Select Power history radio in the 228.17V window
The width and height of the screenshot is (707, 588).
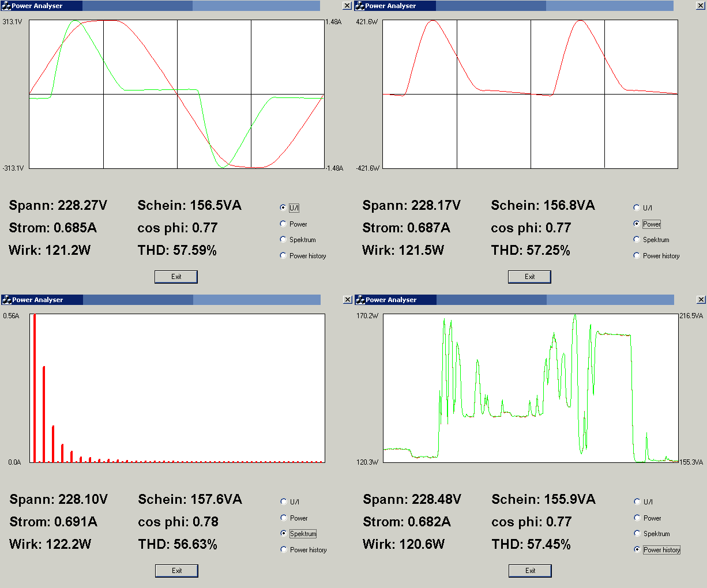pyautogui.click(x=636, y=255)
